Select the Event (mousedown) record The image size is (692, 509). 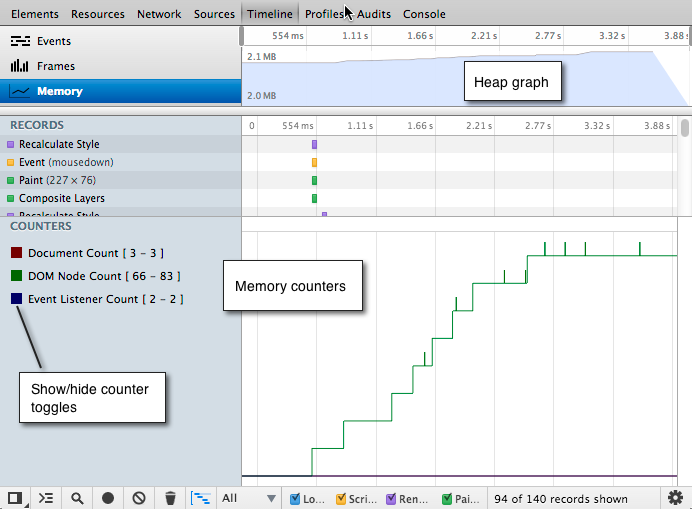tap(66, 162)
